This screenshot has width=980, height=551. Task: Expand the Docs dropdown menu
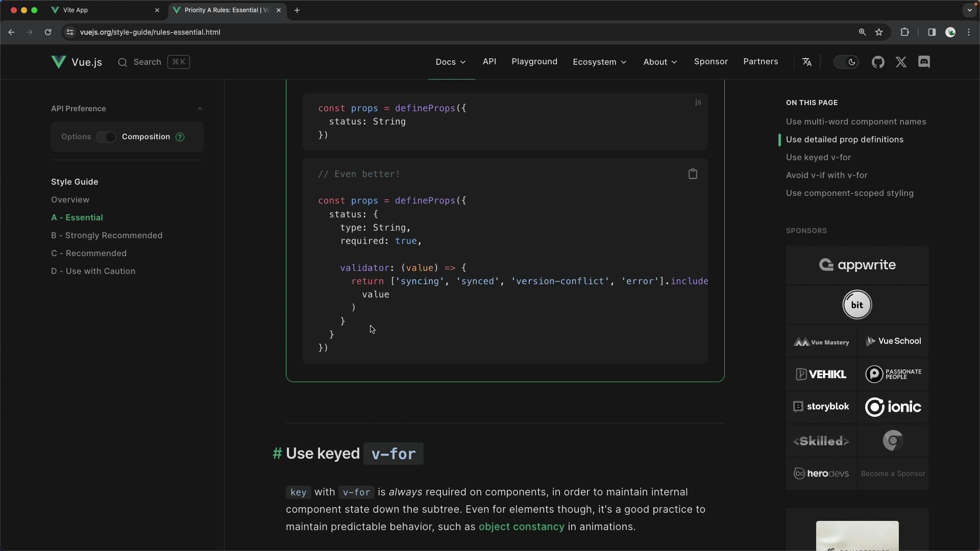tap(451, 62)
